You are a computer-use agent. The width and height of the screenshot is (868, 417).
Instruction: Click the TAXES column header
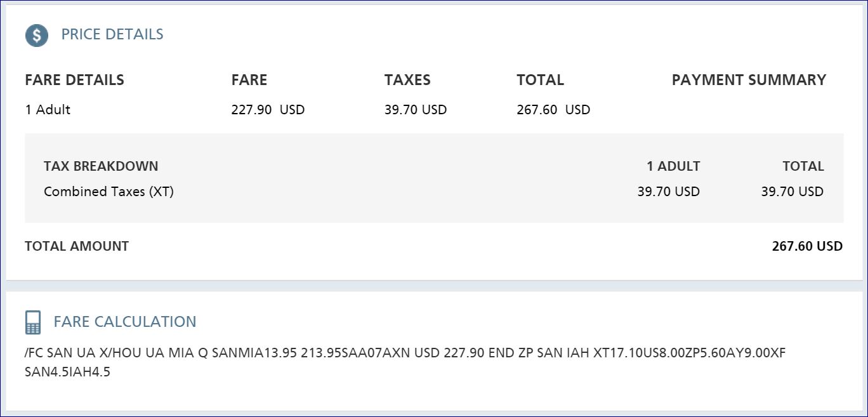pos(407,80)
